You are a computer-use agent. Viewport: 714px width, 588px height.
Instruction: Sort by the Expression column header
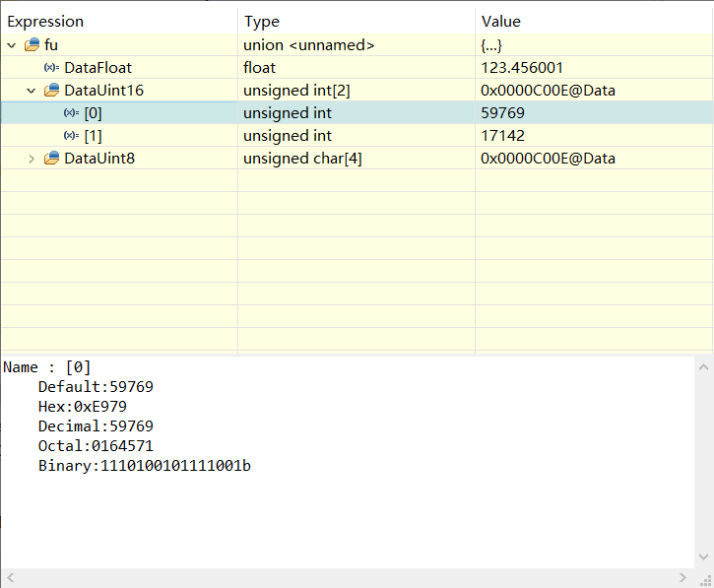[x=45, y=22]
